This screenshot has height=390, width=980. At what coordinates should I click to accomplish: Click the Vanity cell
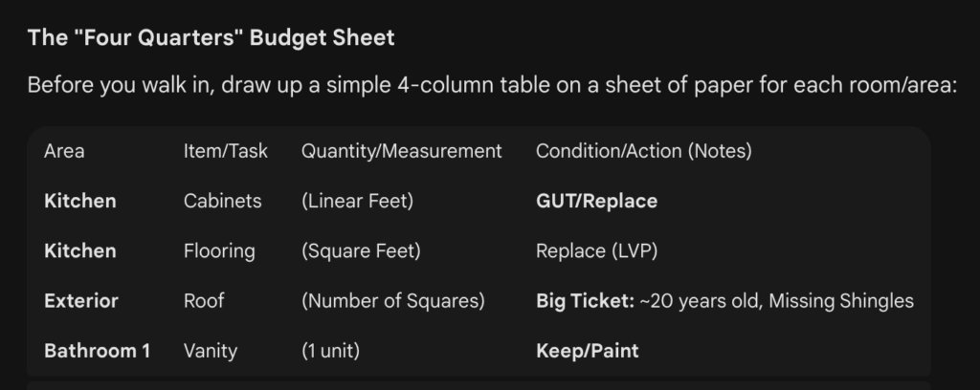point(211,351)
